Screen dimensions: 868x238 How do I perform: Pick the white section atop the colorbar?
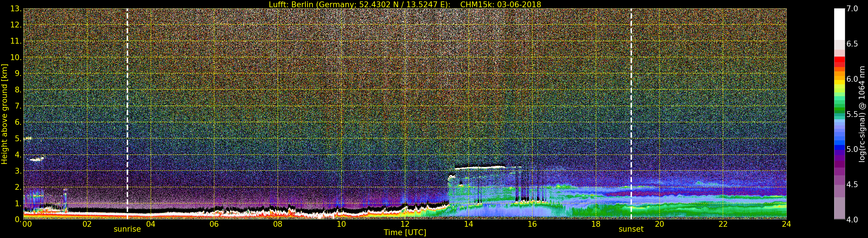coord(839,24)
